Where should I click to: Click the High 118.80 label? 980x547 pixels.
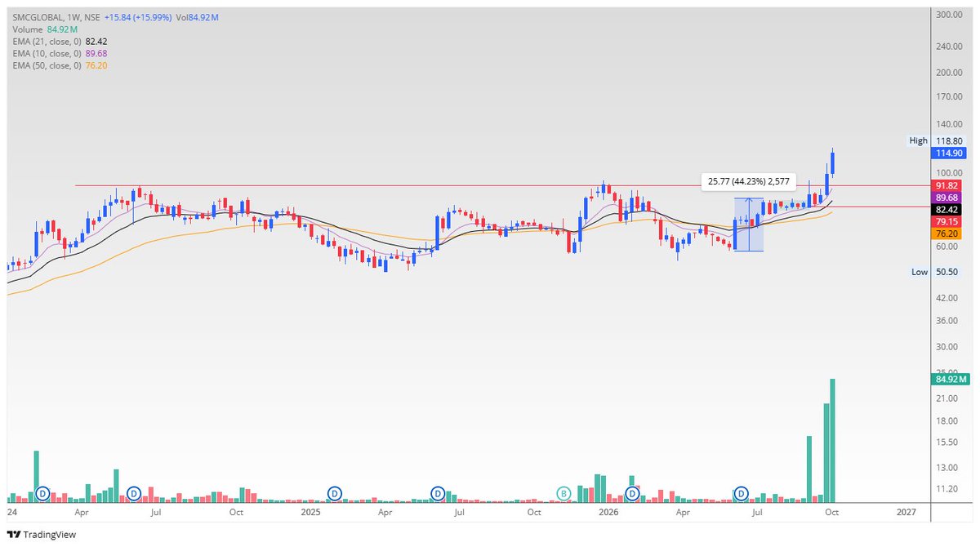936,140
